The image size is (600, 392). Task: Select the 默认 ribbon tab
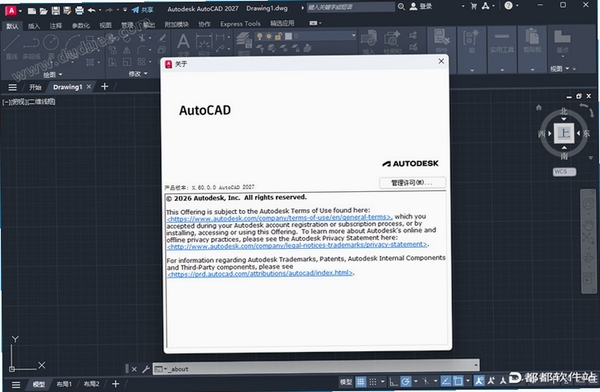coord(12,26)
